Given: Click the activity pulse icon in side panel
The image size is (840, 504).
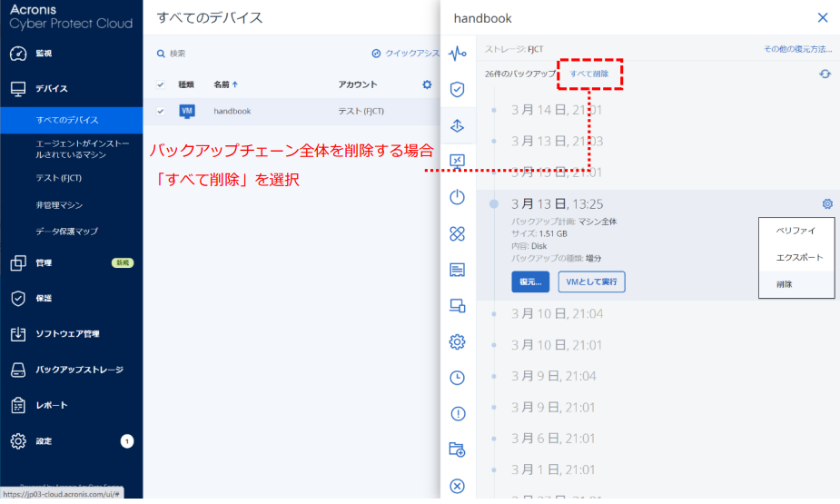Looking at the screenshot, I should [x=458, y=52].
